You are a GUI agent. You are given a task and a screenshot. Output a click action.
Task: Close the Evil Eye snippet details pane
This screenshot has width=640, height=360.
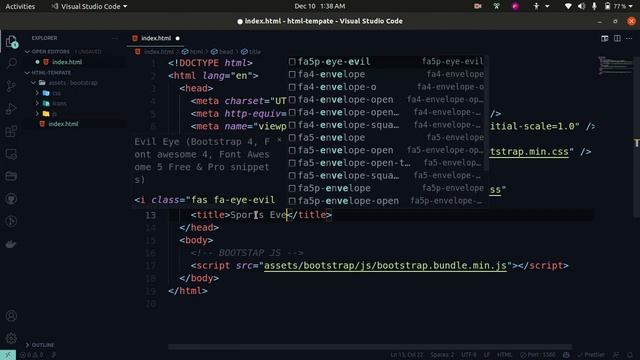[x=279, y=140]
